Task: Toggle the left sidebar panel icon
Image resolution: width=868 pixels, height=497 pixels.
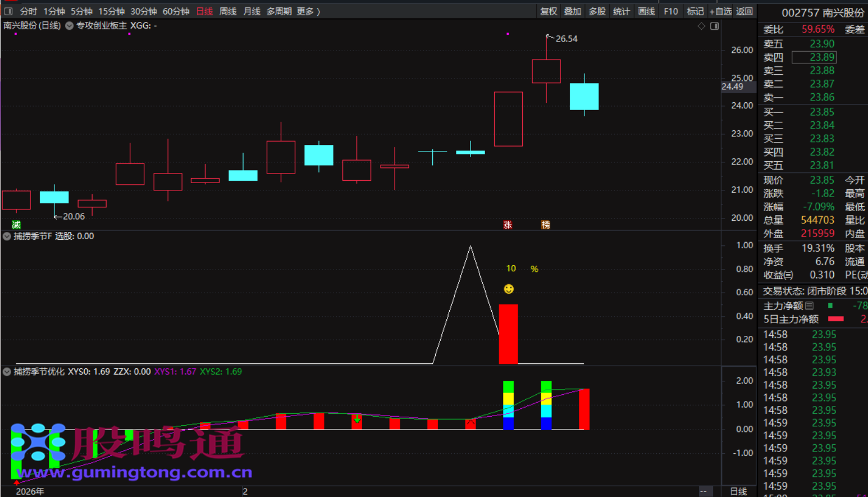Action: coord(8,11)
